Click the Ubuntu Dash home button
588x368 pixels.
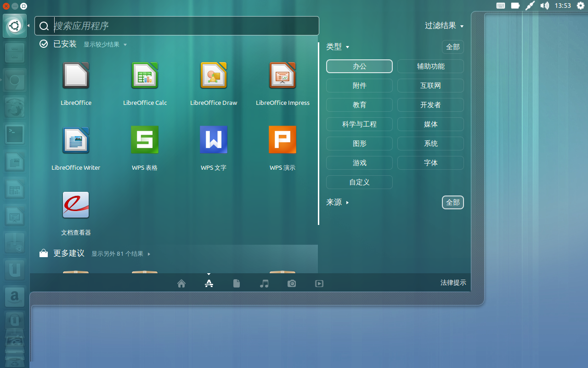(x=15, y=26)
